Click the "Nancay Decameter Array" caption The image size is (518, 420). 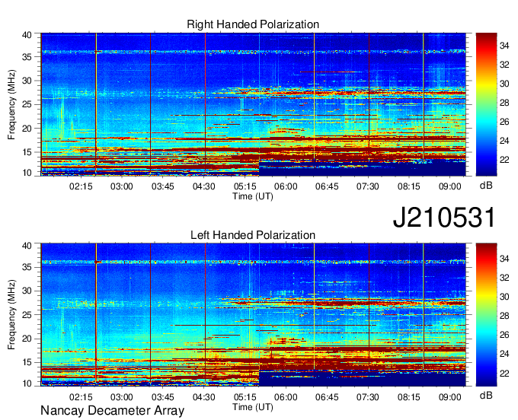[x=112, y=411]
